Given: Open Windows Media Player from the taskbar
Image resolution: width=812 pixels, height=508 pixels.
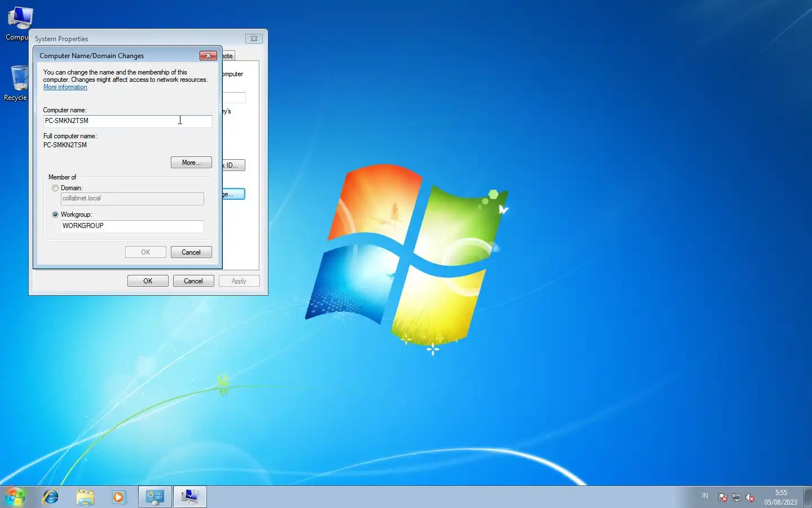Looking at the screenshot, I should coord(118,497).
